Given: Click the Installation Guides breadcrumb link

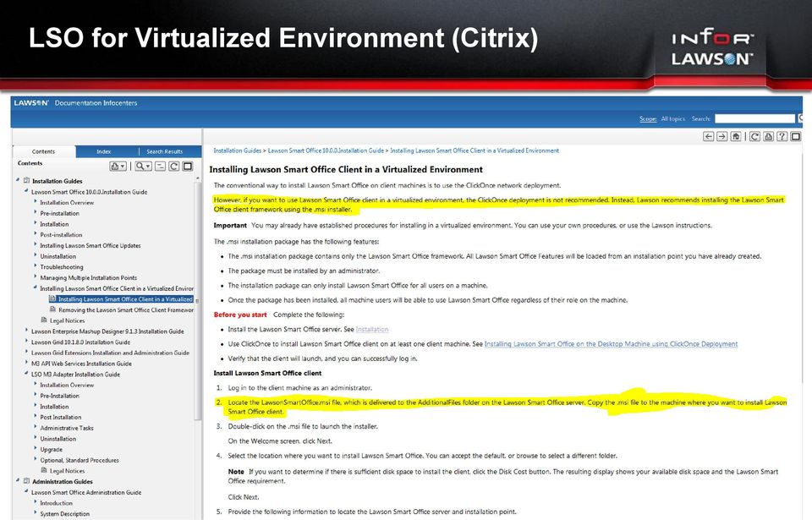Looking at the screenshot, I should [237, 151].
